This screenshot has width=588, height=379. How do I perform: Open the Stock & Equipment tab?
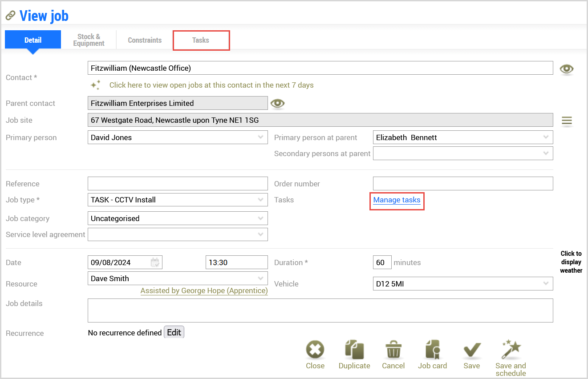coord(89,40)
